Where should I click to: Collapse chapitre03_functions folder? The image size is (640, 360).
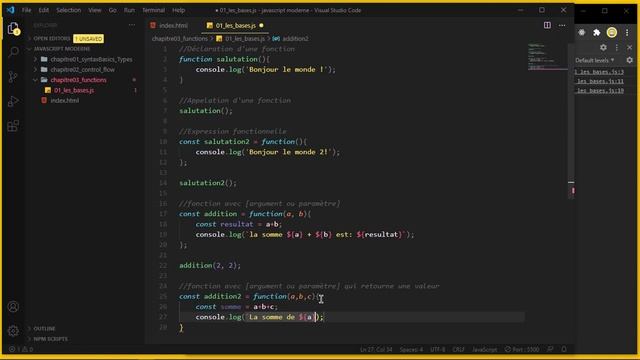pos(78,80)
